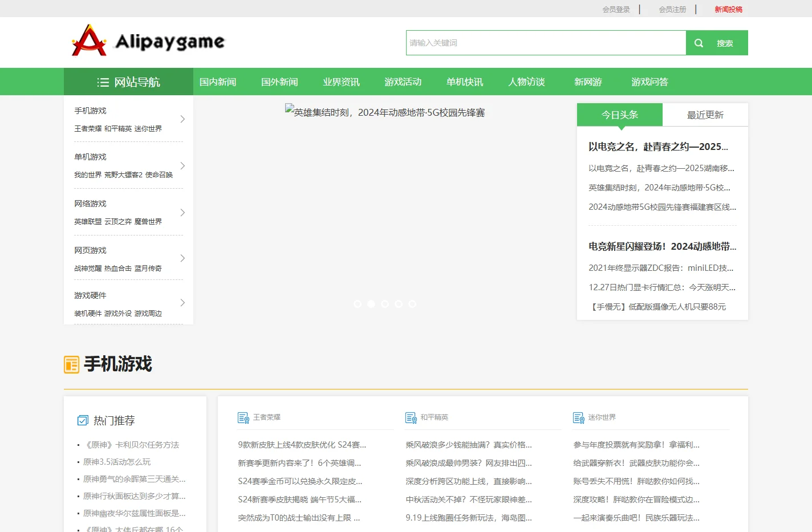812x532 pixels.
Task: Open the 2021年终显示器ZDC报告 article
Action: pos(661,268)
